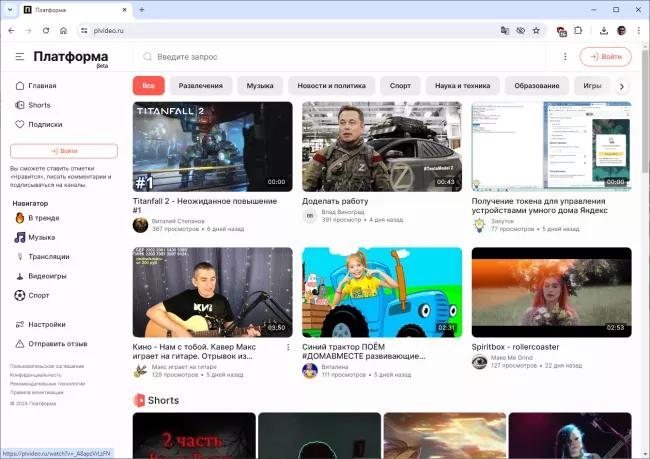
Task: Select the Наука и техника category chip
Action: click(462, 86)
